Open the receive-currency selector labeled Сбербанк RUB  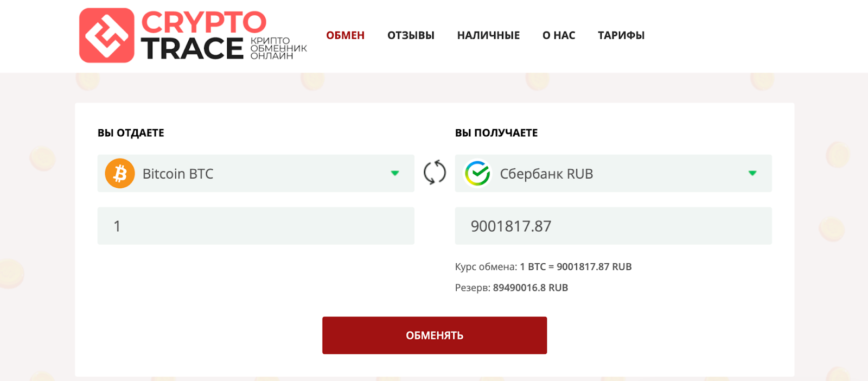click(x=614, y=174)
